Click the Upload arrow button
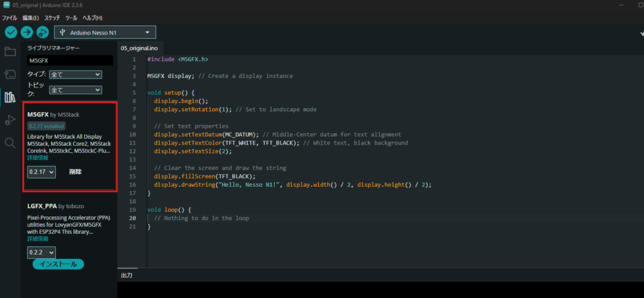The image size is (644, 298). point(27,32)
